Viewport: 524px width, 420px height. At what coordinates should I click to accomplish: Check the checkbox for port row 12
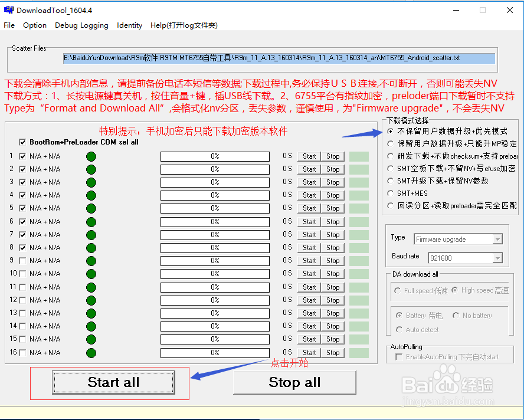tap(22, 300)
